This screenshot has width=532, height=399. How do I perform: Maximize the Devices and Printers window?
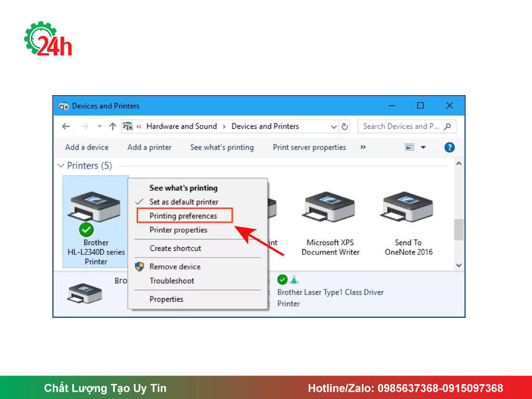coord(420,105)
